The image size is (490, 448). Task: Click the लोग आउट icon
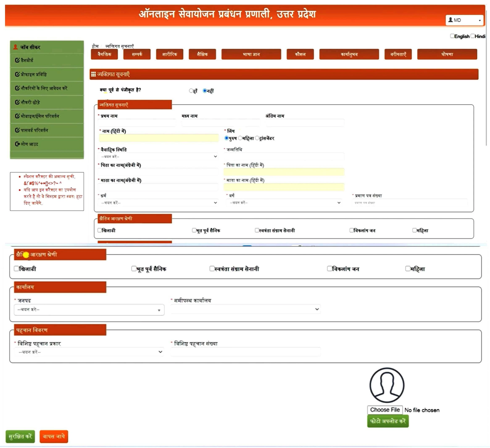pos(17,144)
